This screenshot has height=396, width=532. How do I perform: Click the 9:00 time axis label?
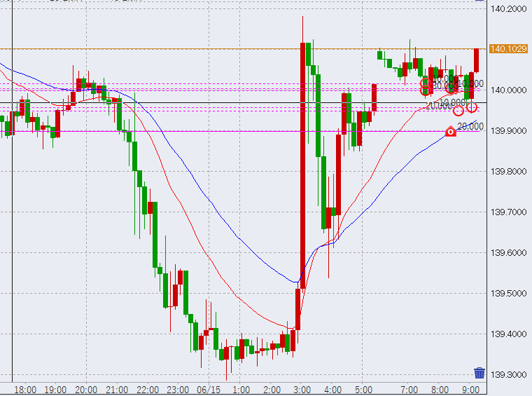tap(470, 389)
